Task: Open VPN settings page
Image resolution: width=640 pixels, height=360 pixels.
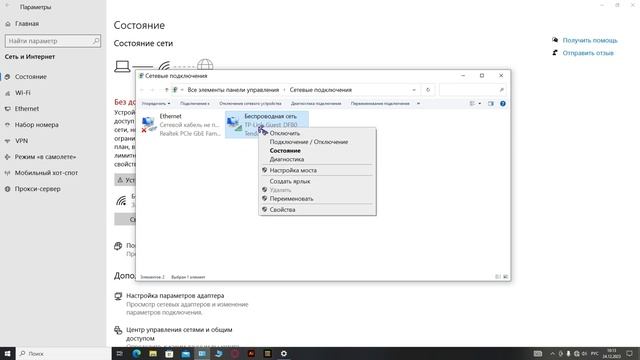Action: (21, 141)
